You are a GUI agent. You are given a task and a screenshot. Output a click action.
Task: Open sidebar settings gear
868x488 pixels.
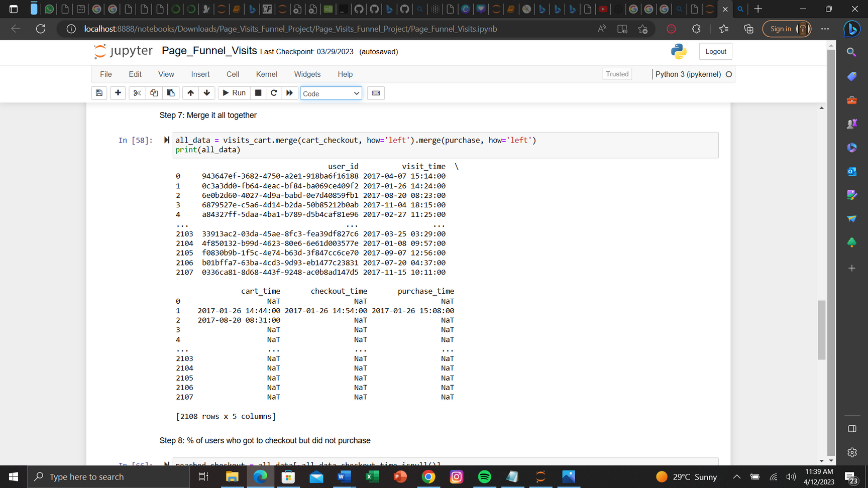(852, 452)
